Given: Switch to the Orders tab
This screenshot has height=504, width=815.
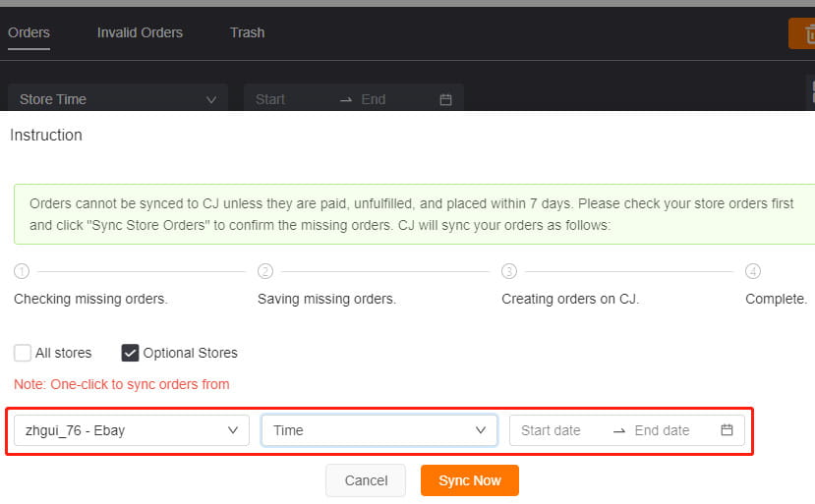Looking at the screenshot, I should [x=29, y=32].
